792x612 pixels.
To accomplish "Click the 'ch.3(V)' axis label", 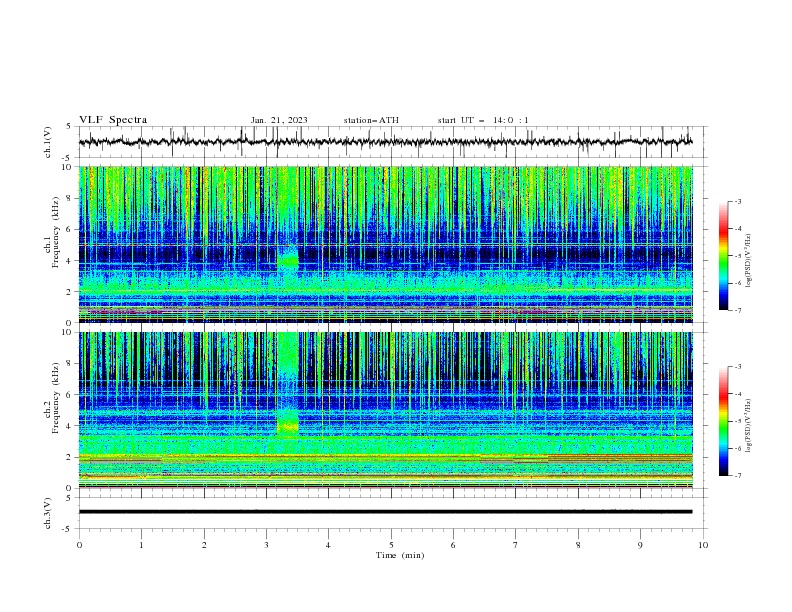I will [x=48, y=513].
